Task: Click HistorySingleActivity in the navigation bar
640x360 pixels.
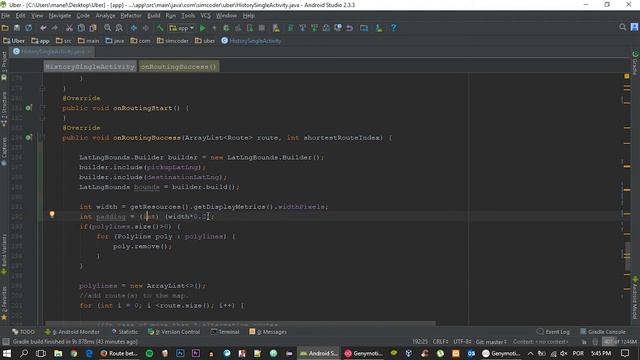Action: [x=251, y=41]
